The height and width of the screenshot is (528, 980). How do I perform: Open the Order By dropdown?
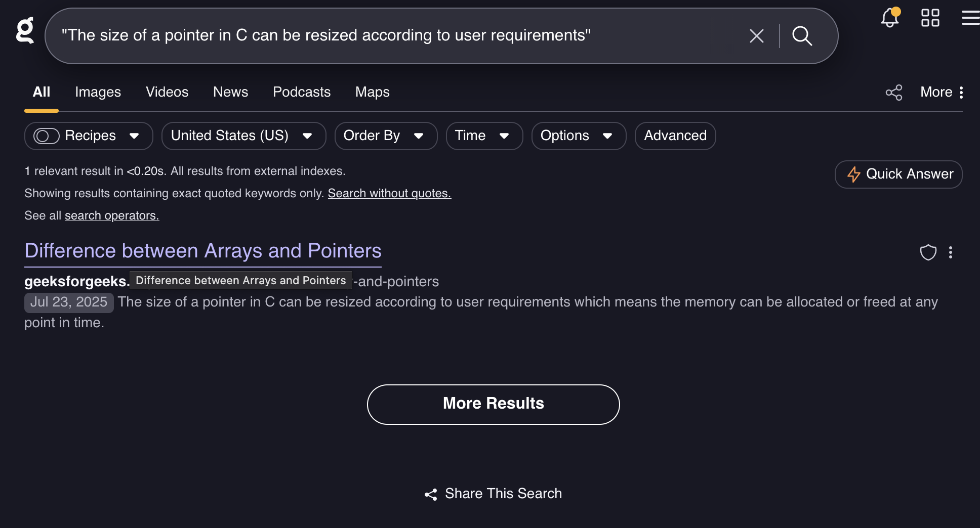pos(386,136)
